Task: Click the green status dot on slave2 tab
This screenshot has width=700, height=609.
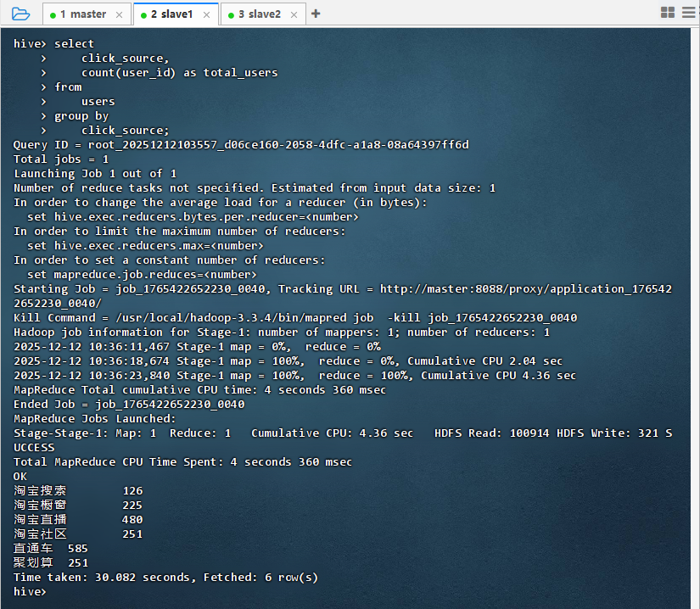Action: point(231,15)
